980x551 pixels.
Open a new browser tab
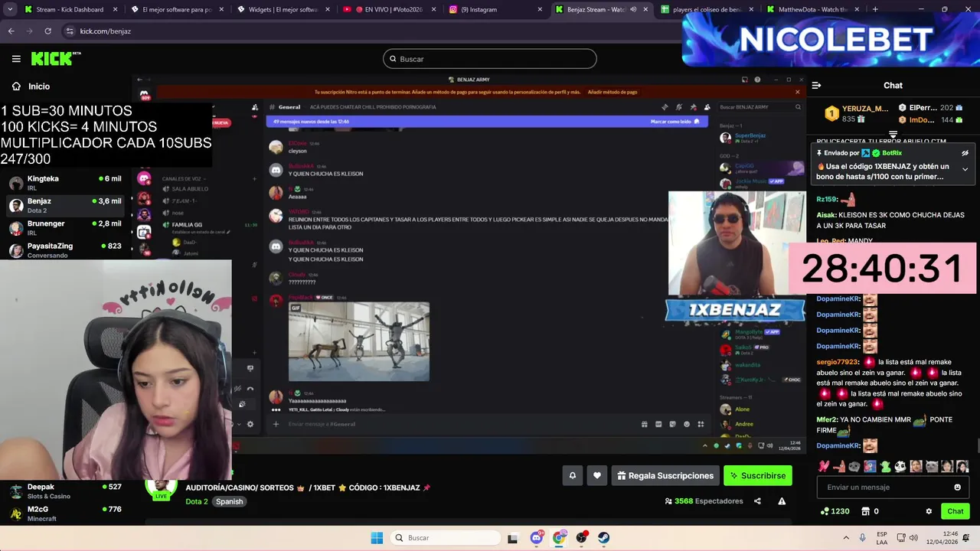(875, 10)
